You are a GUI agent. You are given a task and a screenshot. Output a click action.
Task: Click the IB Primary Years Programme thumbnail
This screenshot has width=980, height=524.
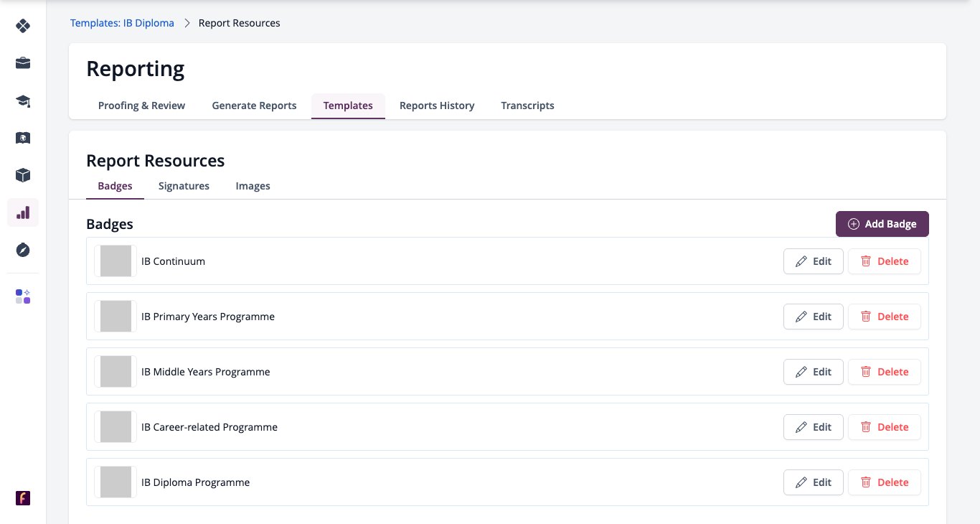point(116,317)
